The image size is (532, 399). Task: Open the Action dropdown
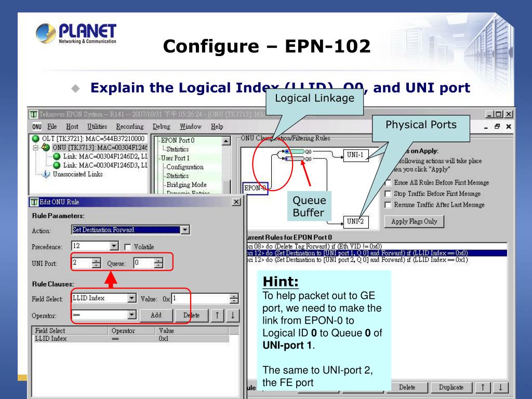185,230
